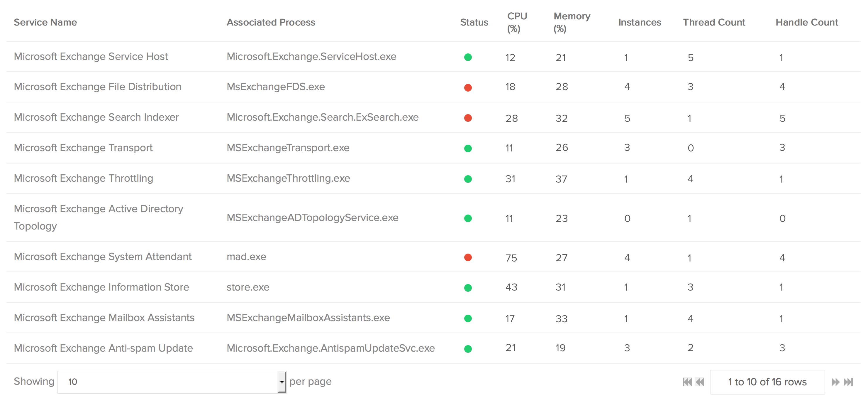Click Memory value 33 for Mailbox Assistants
This screenshot has height=398, width=868.
pos(561,319)
